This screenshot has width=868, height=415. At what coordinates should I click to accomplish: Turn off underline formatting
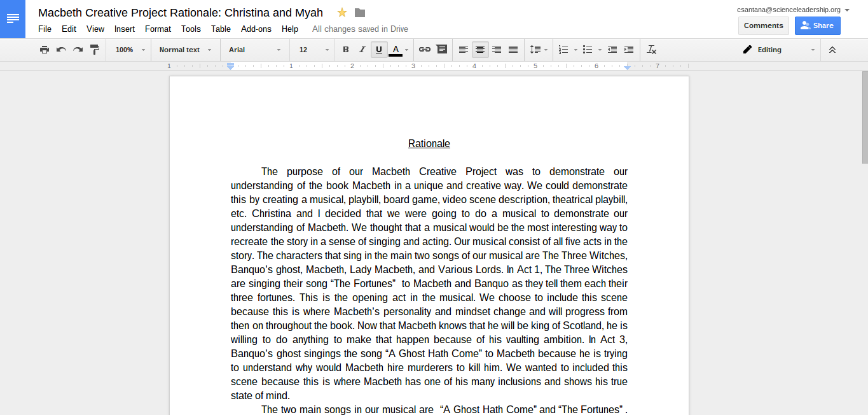point(379,50)
